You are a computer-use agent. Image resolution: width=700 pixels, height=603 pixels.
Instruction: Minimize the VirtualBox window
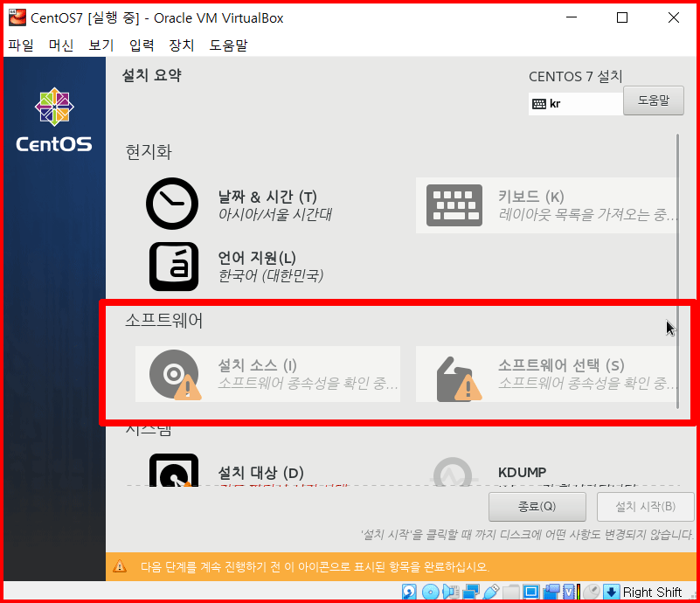(572, 17)
